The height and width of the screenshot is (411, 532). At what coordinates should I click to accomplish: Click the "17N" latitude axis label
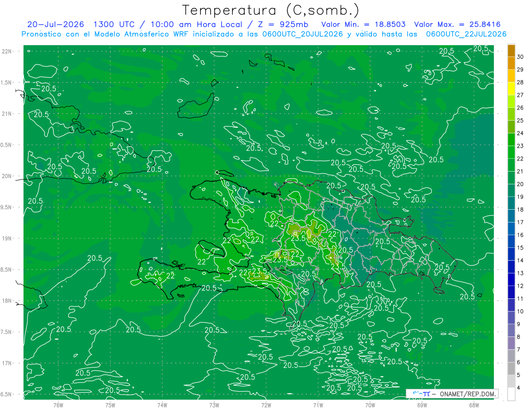pyautogui.click(x=7, y=363)
